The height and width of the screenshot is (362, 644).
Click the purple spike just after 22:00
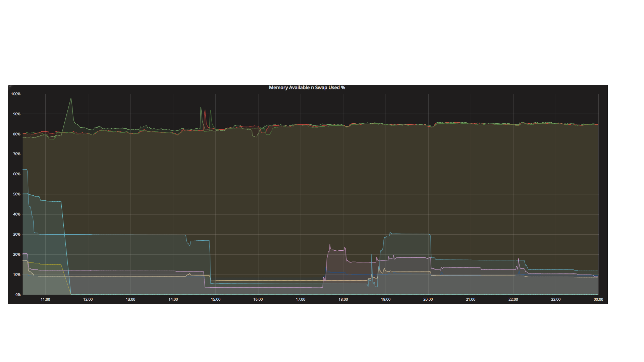[x=519, y=259]
